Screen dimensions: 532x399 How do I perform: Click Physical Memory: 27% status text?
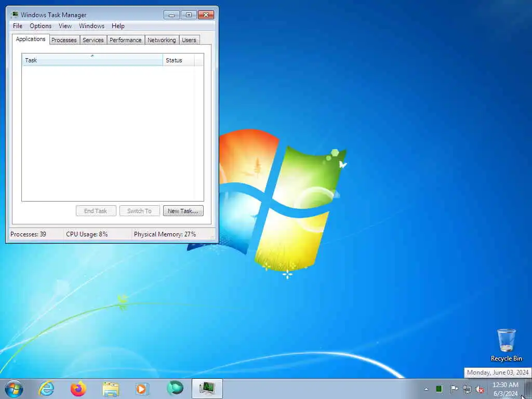pos(165,234)
